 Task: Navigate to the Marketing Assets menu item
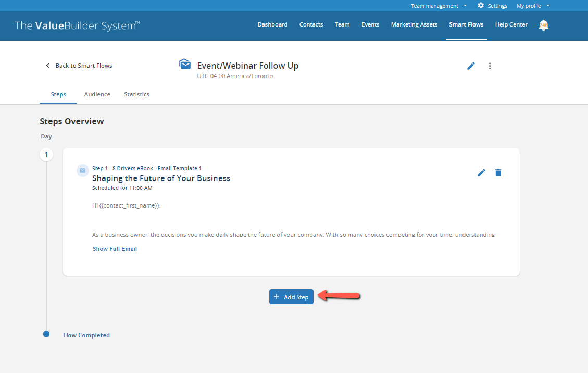414,24
